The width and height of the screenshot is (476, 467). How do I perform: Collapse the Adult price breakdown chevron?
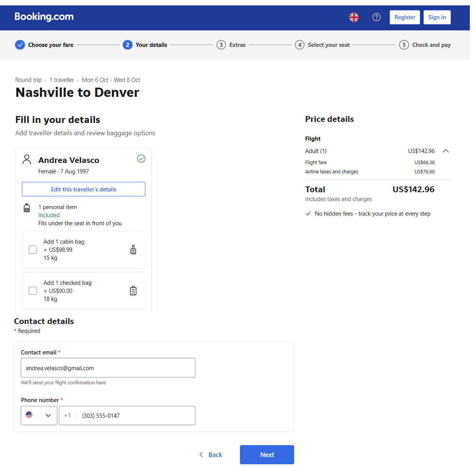point(446,151)
